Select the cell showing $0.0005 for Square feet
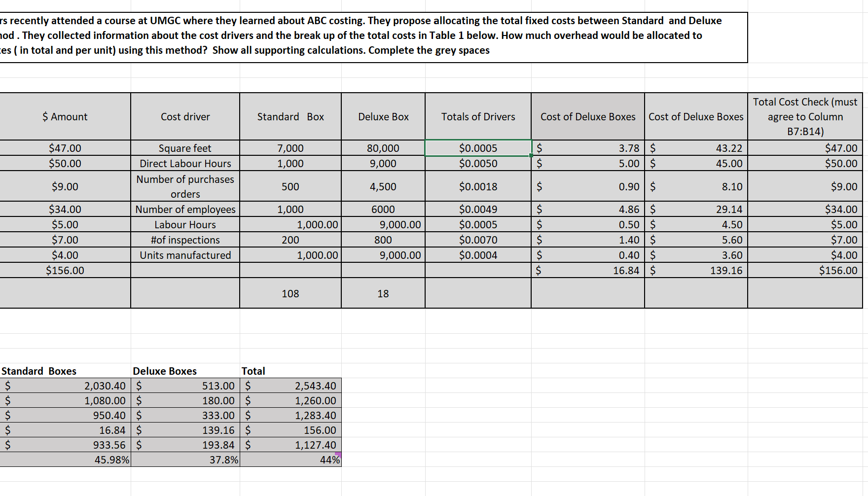 [477, 148]
